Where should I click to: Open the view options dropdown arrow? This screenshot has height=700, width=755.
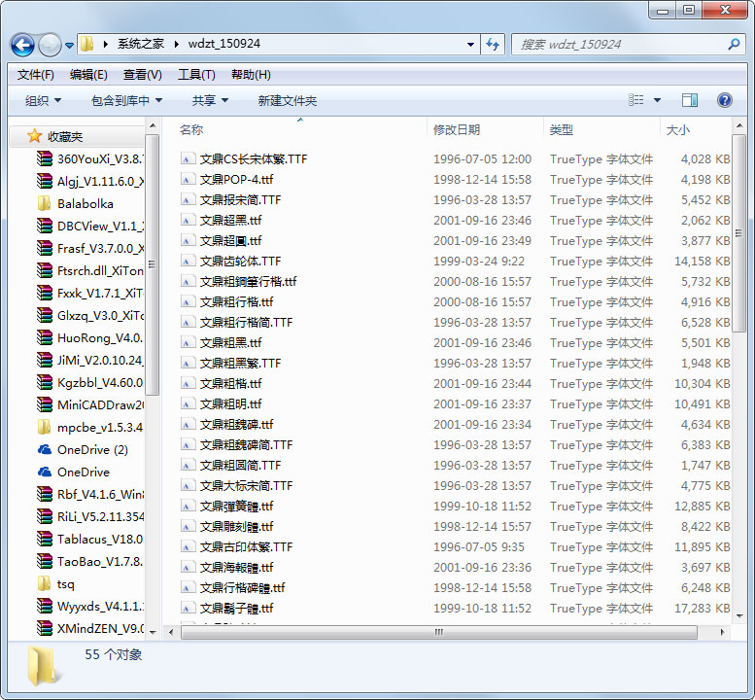[x=657, y=100]
